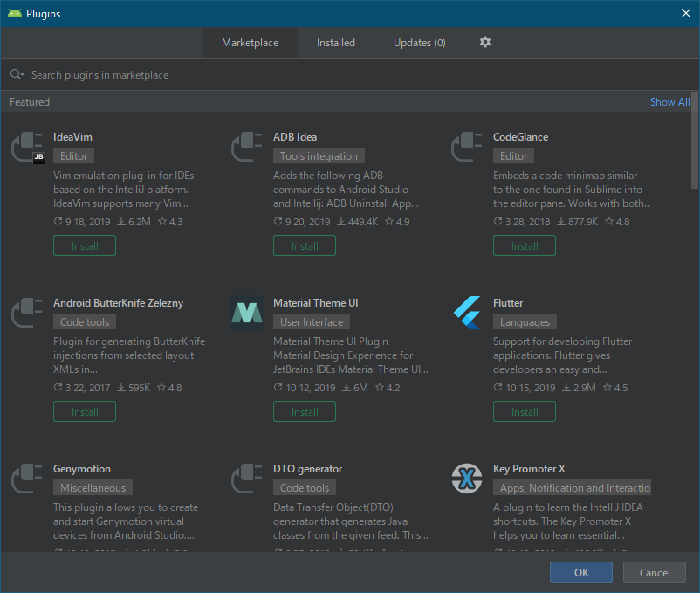Select the Marketplace tab
This screenshot has width=700, height=593.
pyautogui.click(x=250, y=42)
